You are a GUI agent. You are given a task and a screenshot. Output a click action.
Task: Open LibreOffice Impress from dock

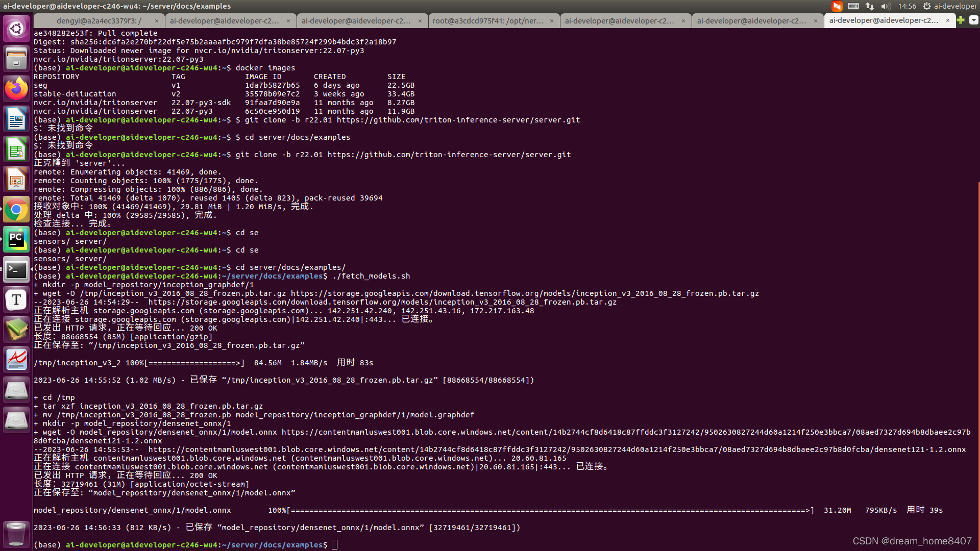(x=16, y=179)
